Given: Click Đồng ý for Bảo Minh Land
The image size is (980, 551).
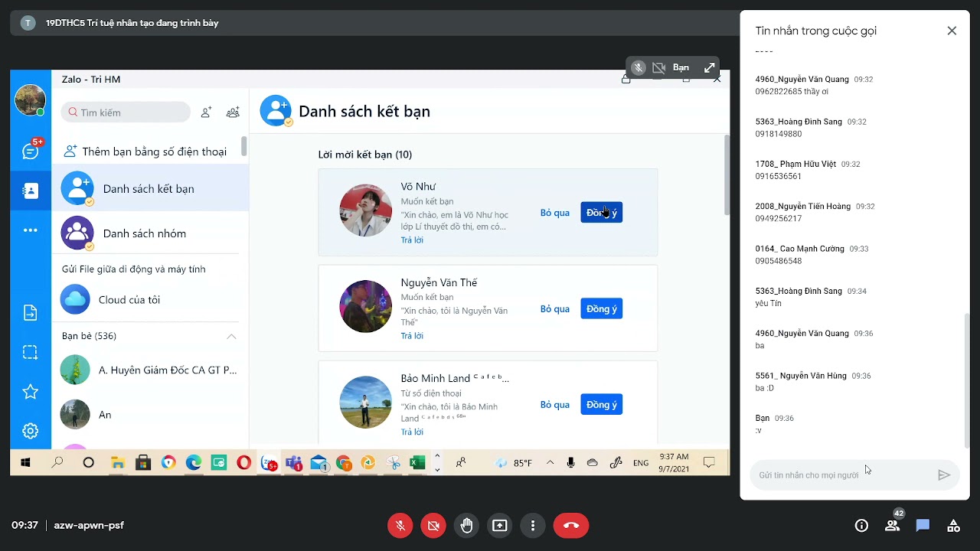Looking at the screenshot, I should click(601, 404).
